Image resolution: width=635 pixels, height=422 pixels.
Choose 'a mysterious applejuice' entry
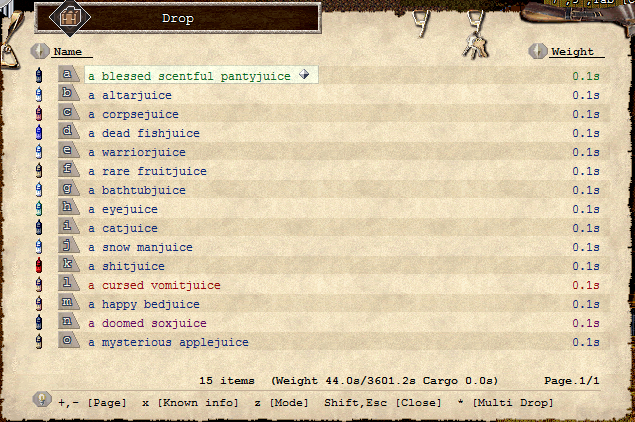coord(168,342)
